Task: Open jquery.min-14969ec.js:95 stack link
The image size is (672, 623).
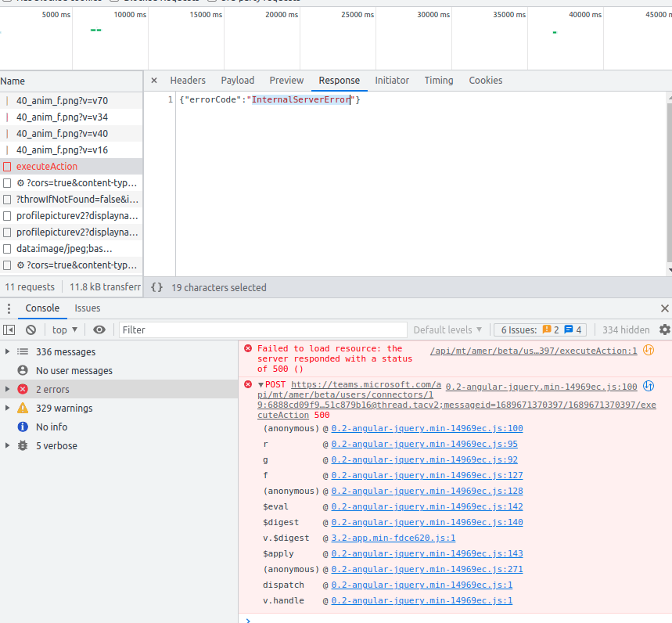Action: (x=424, y=444)
